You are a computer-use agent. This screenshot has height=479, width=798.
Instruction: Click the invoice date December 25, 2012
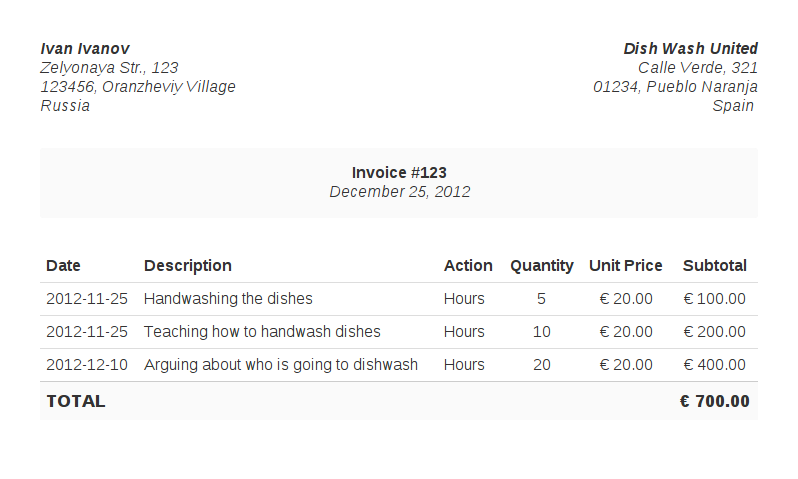(x=399, y=192)
